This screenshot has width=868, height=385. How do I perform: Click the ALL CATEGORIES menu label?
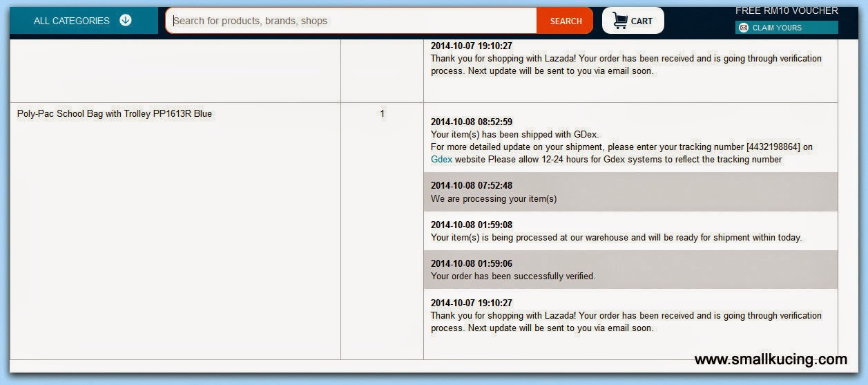(x=72, y=21)
